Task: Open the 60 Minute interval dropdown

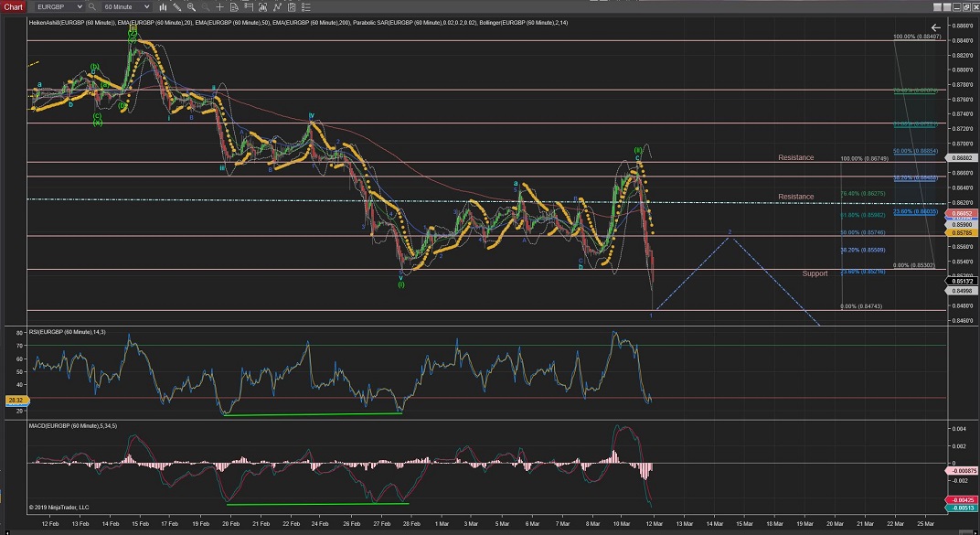Action: [x=126, y=7]
